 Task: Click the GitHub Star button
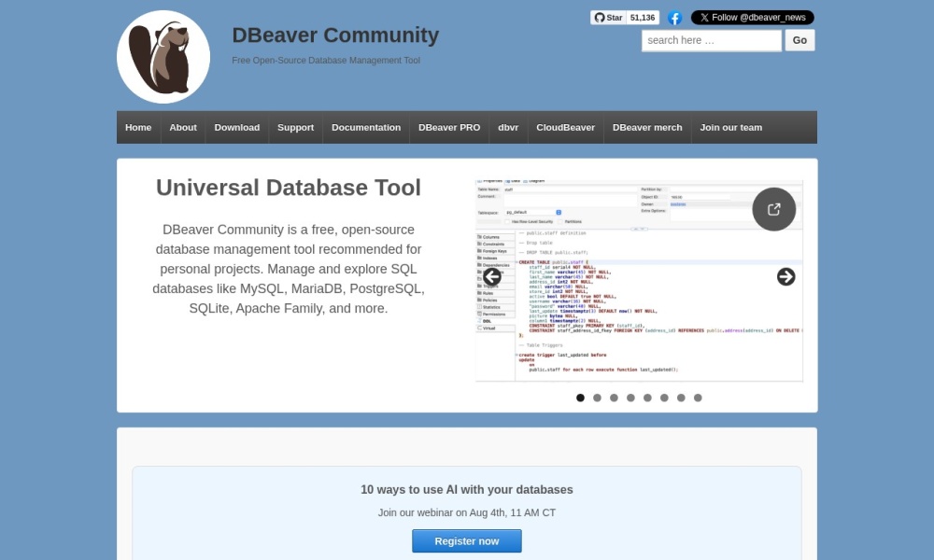coord(608,17)
